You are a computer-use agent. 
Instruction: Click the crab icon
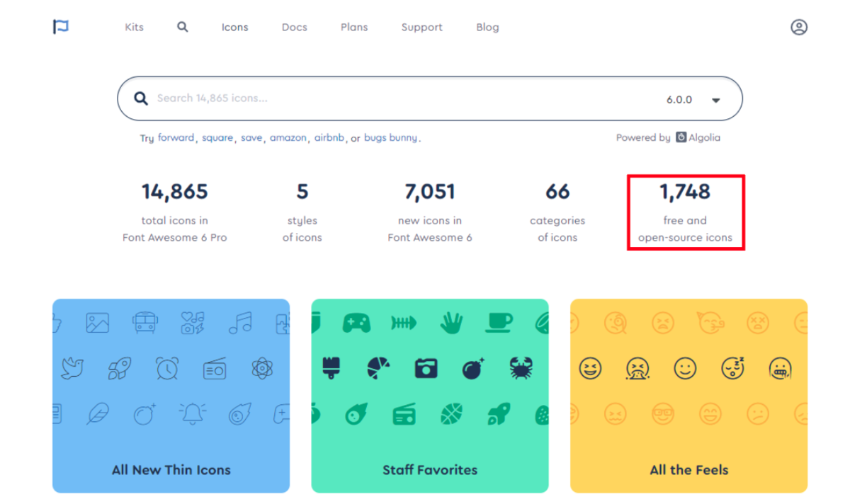[521, 368]
